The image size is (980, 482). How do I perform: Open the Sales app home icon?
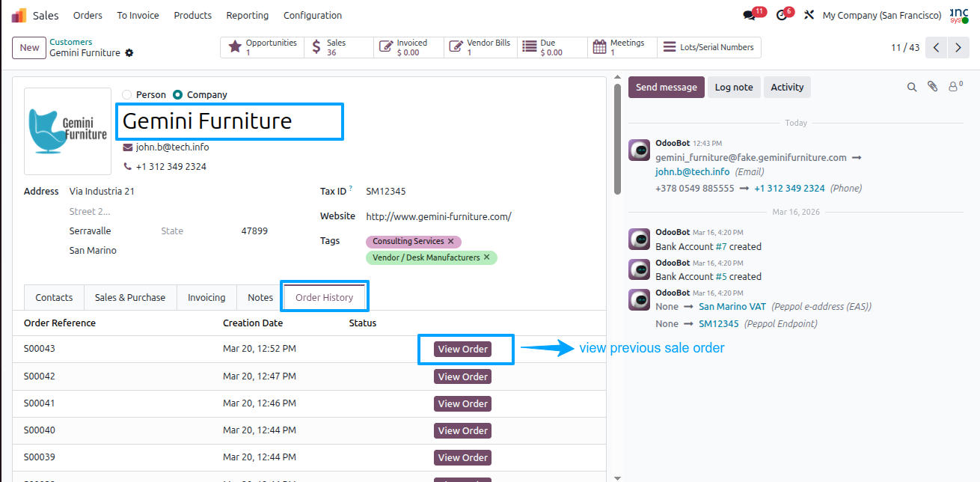[x=19, y=15]
